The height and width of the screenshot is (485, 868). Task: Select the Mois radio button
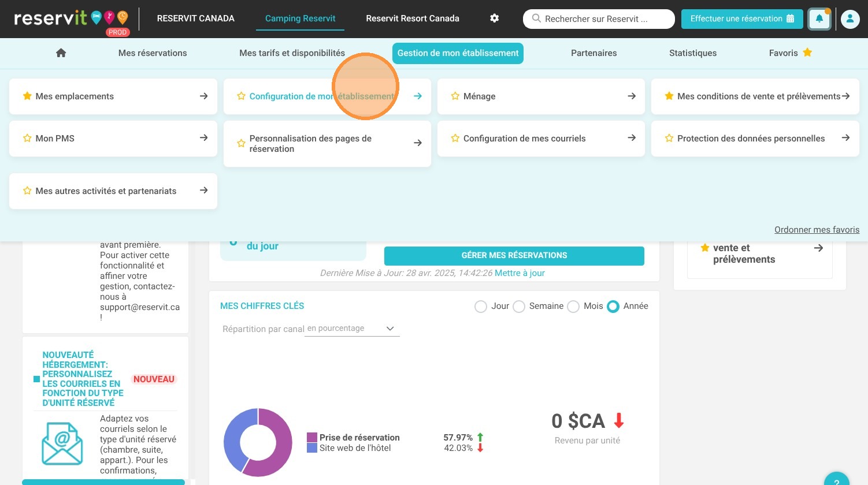coord(573,307)
